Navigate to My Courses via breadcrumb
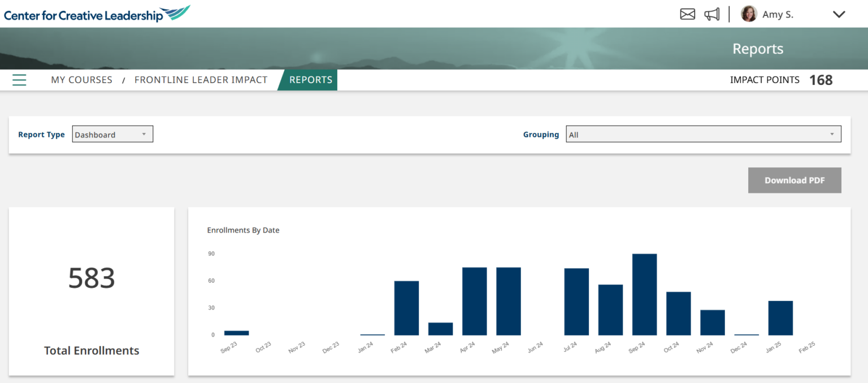868x383 pixels. tap(81, 80)
